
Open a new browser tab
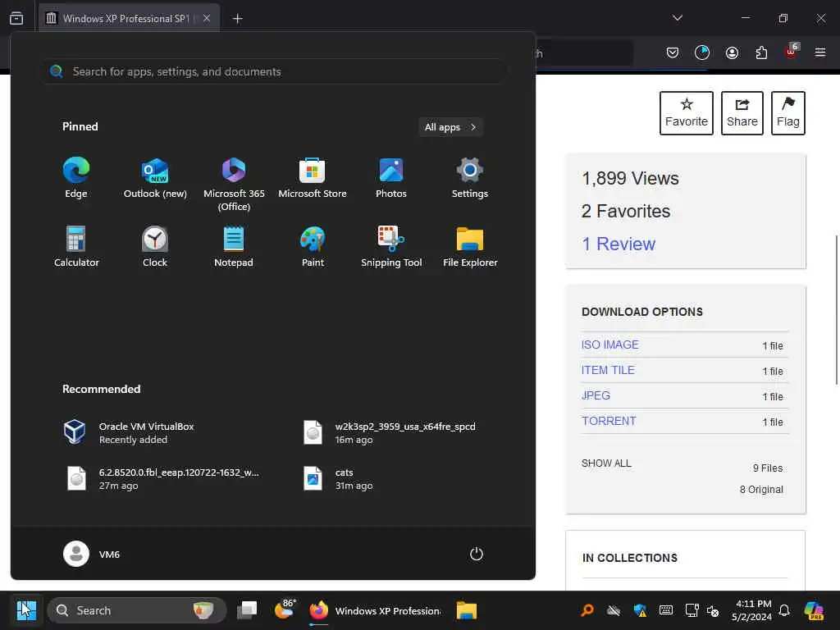coord(237,19)
